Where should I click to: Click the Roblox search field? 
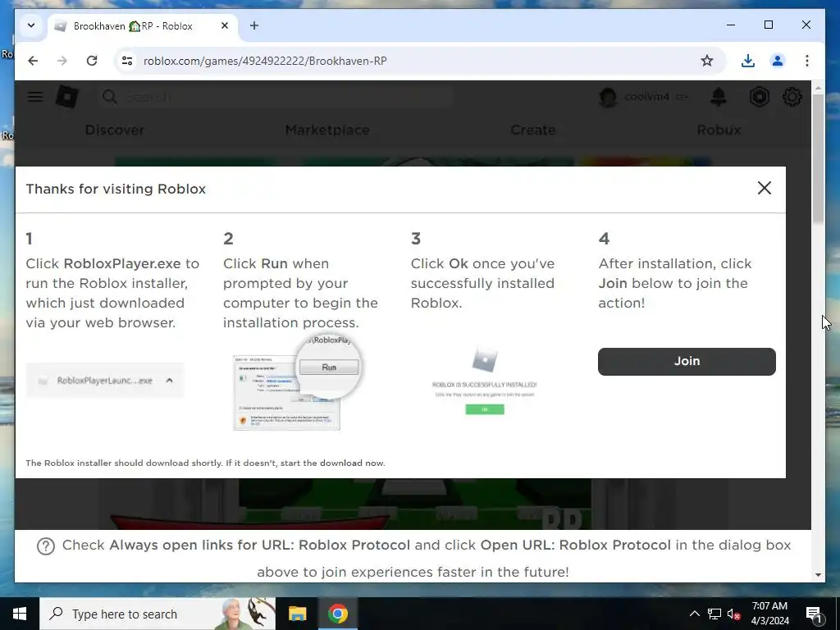pyautogui.click(x=276, y=97)
